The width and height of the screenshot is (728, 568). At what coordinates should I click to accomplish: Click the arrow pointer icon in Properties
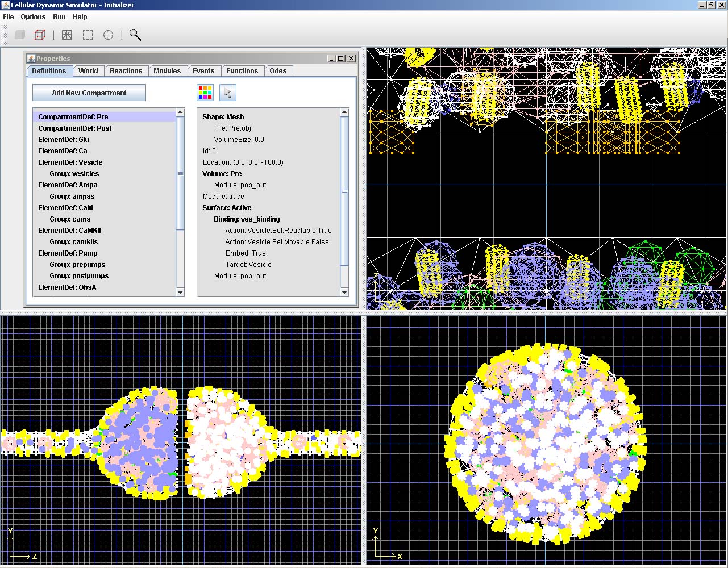227,93
